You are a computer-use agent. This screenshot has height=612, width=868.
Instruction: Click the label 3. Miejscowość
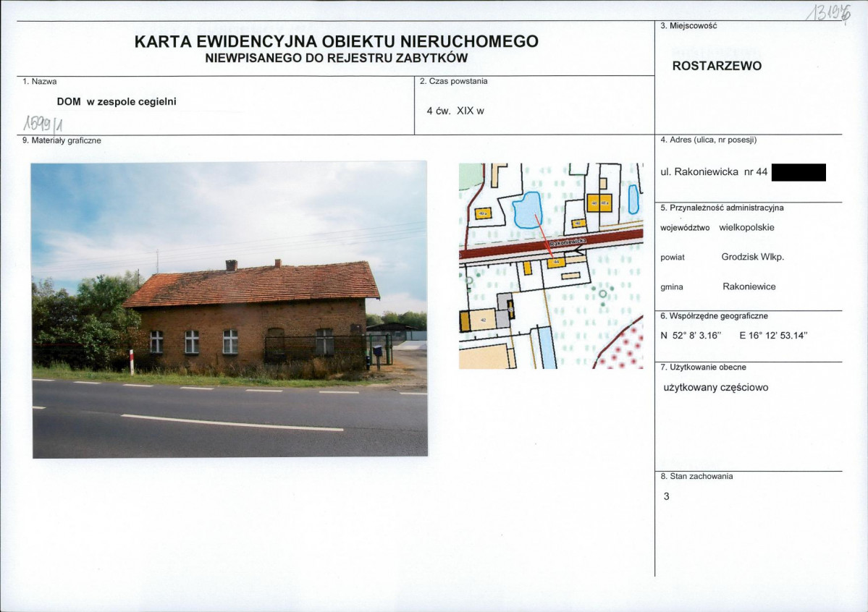pos(688,26)
